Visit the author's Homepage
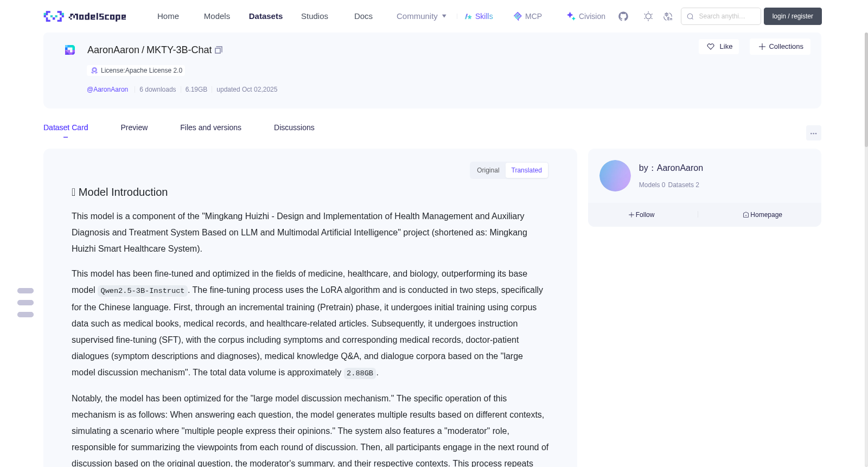Viewport: 868px width, 467px height. point(762,215)
